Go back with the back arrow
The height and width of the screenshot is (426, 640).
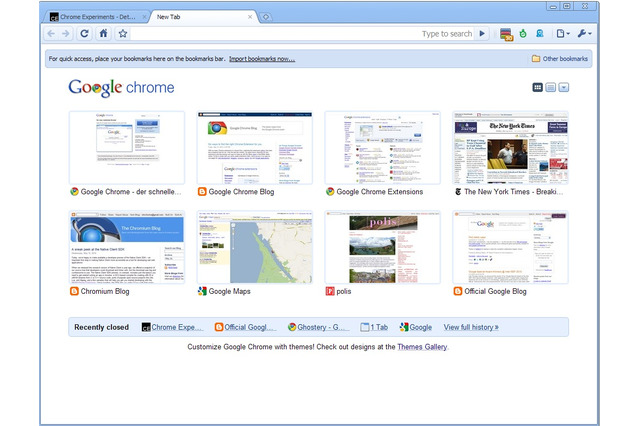pos(51,33)
